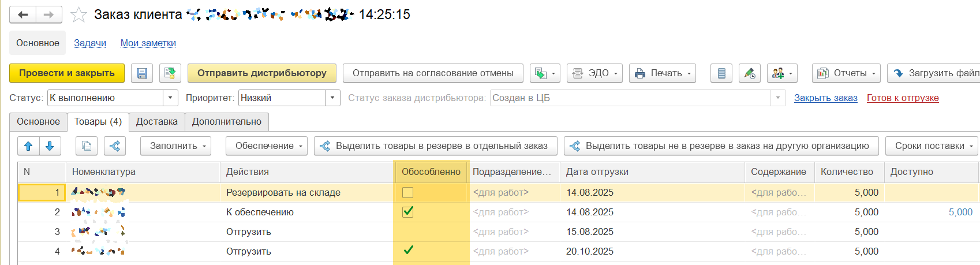
Task: Follow the Закрыть заказ link
Action: click(825, 98)
